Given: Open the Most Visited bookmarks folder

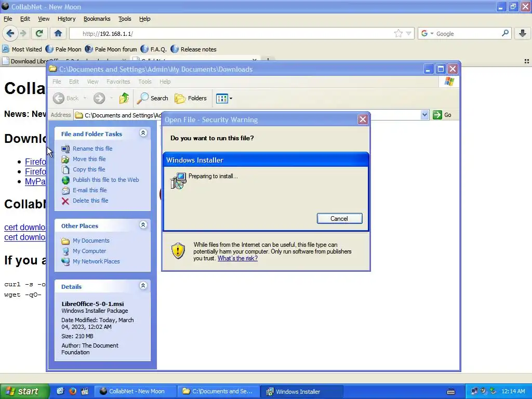Looking at the screenshot, I should pyautogui.click(x=22, y=49).
